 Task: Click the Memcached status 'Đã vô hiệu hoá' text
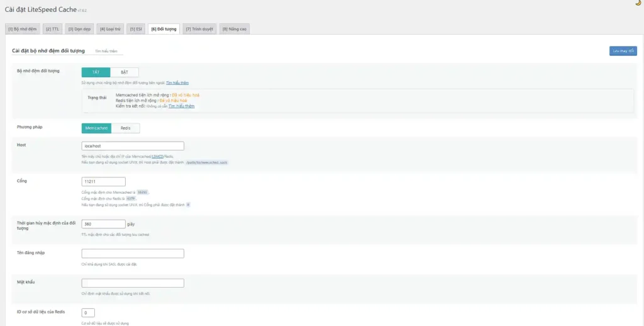186,95
